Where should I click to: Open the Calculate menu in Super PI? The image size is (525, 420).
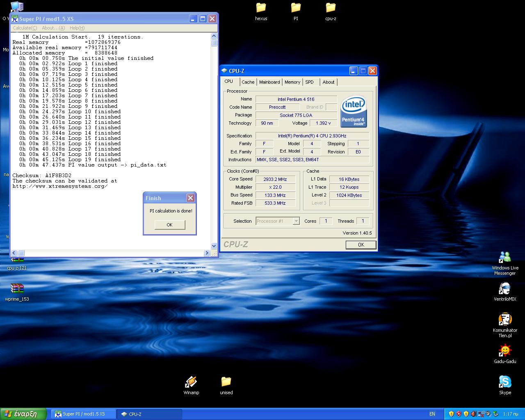point(25,28)
